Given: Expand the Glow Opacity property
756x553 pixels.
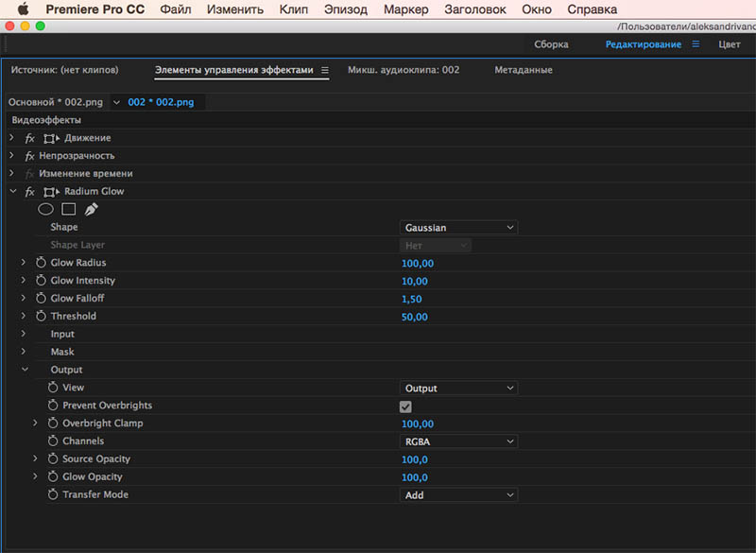Looking at the screenshot, I should 35,476.
